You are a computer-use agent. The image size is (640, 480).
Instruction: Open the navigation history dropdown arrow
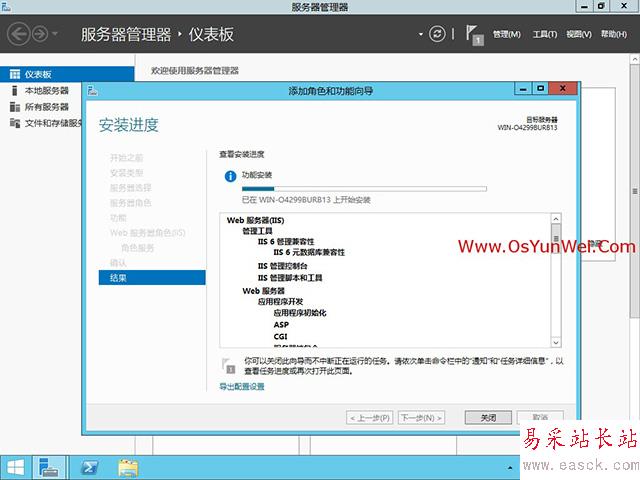(x=55, y=33)
